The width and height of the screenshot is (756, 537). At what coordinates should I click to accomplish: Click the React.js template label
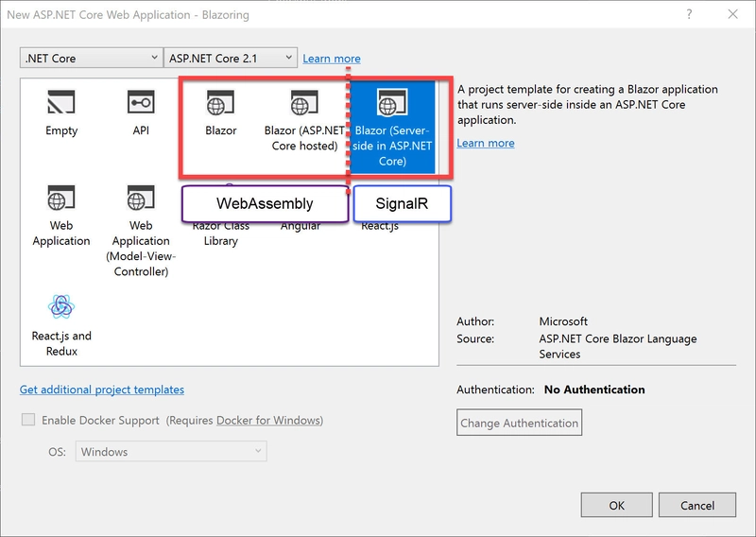tap(380, 226)
